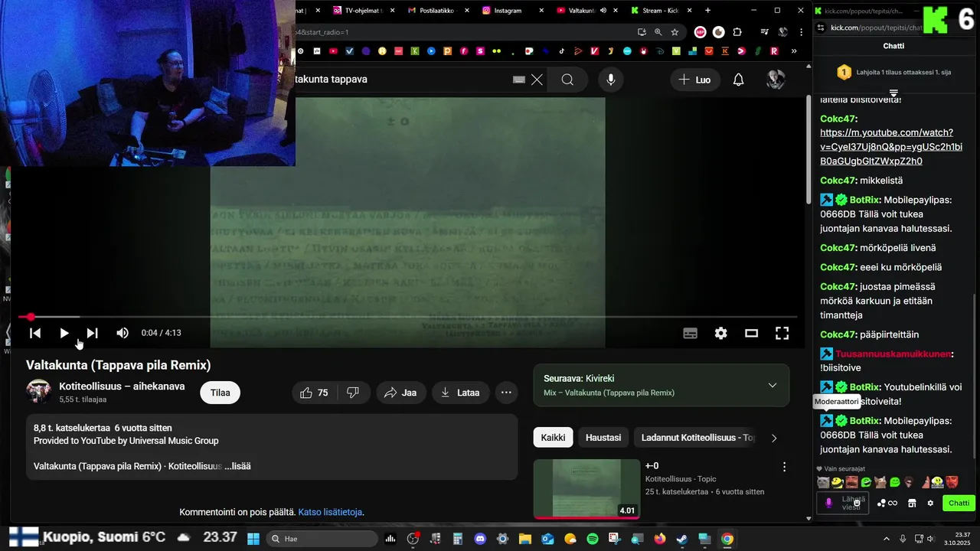The image size is (980, 551).
Task: Subscribe with the Tilaa button
Action: pyautogui.click(x=220, y=393)
